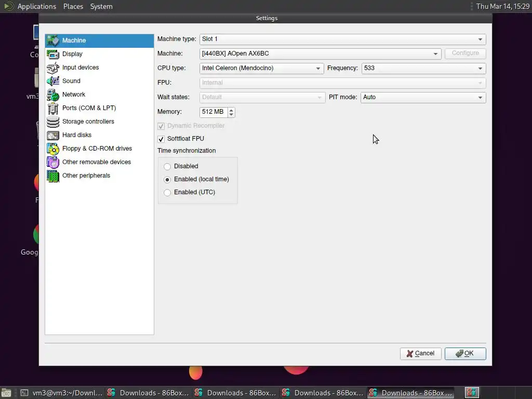Select Disabled time synchronization
This screenshot has height=399, width=532.
pyautogui.click(x=167, y=167)
